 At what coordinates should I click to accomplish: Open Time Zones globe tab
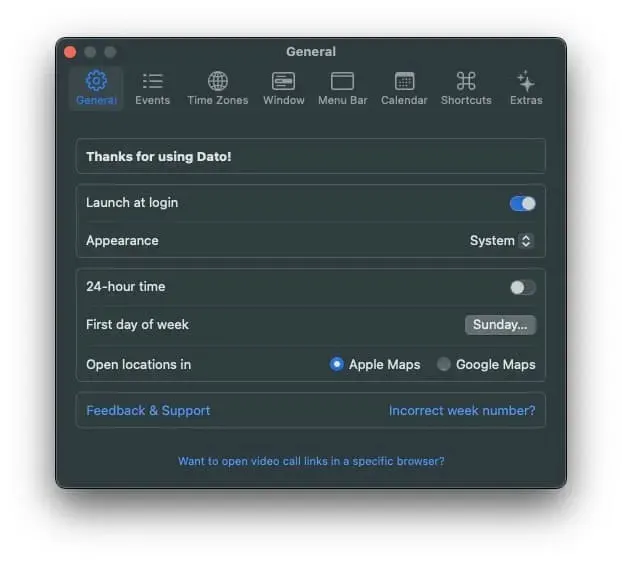218,88
